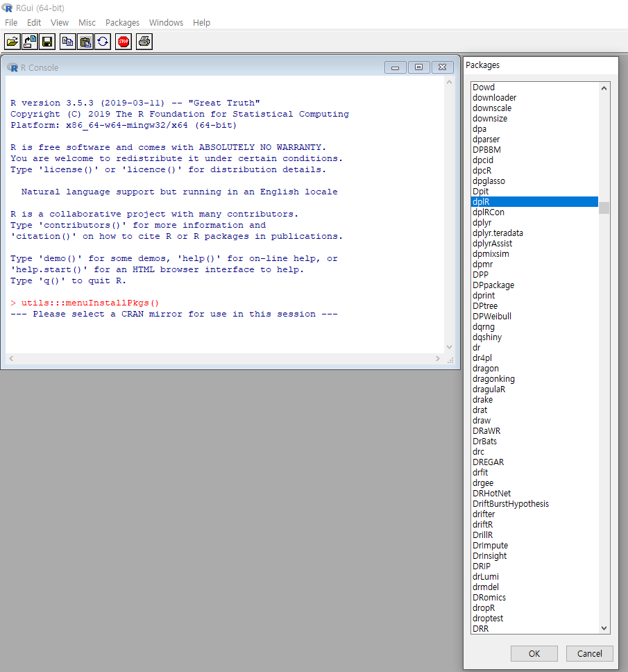Click the Copy and paste toolbar icon
This screenshot has height=672, width=628.
[103, 42]
